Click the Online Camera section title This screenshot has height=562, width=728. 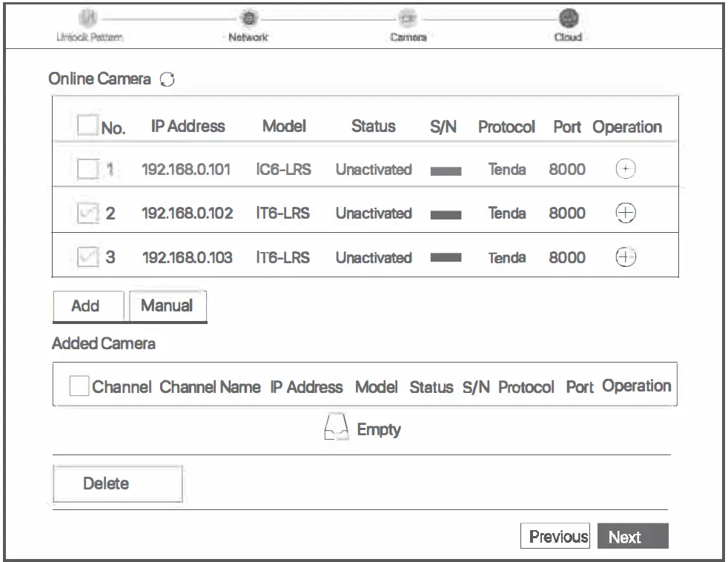pos(102,79)
